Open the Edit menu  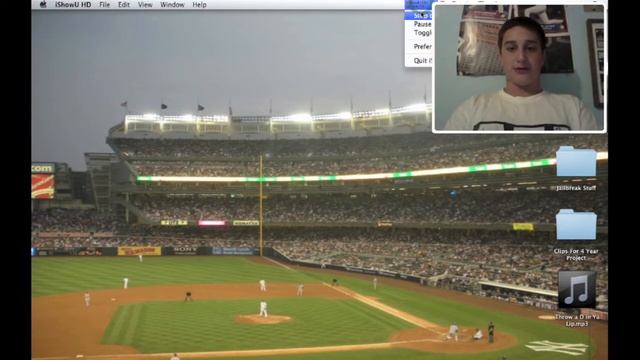pos(124,5)
